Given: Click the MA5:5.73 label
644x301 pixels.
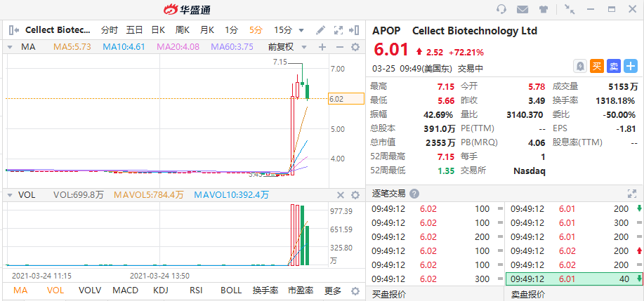Looking at the screenshot, I should 72,47.
